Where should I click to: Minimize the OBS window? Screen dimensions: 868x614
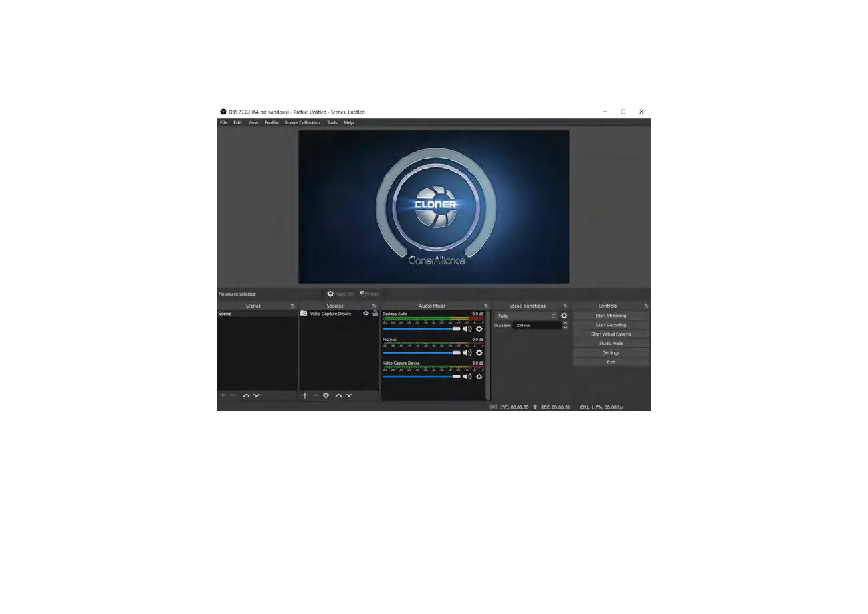click(x=605, y=112)
